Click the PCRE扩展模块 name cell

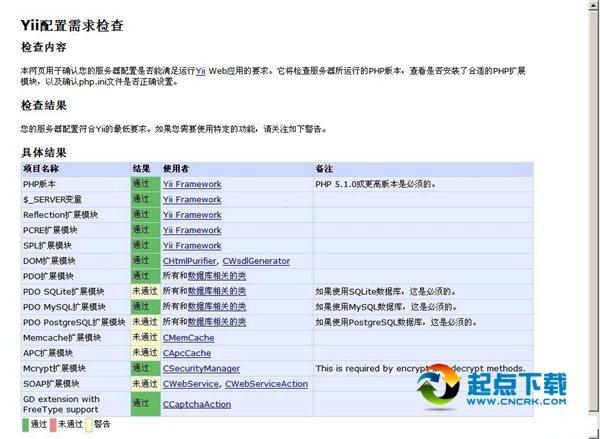coord(76,230)
